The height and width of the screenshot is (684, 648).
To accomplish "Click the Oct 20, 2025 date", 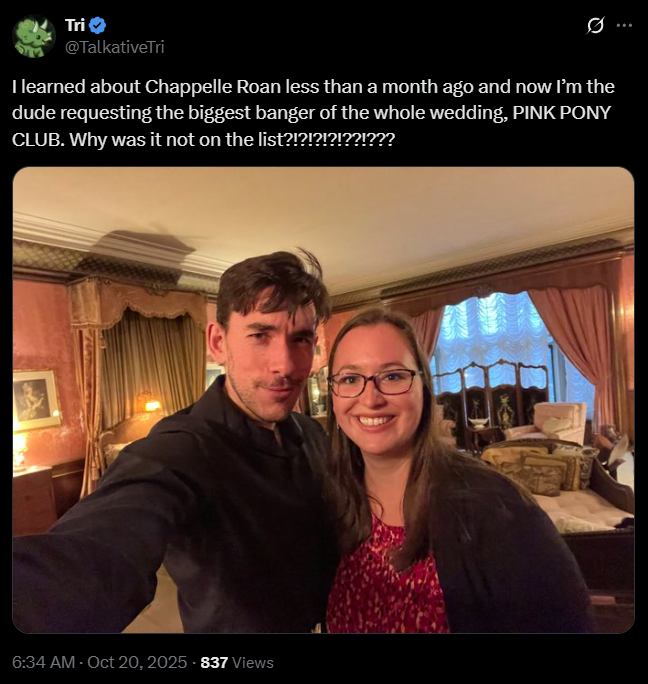I will [137, 662].
